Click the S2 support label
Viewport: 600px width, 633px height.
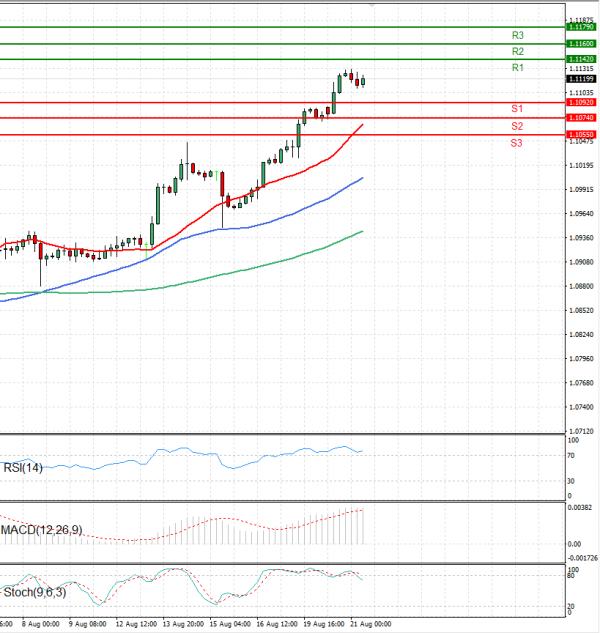point(517,126)
